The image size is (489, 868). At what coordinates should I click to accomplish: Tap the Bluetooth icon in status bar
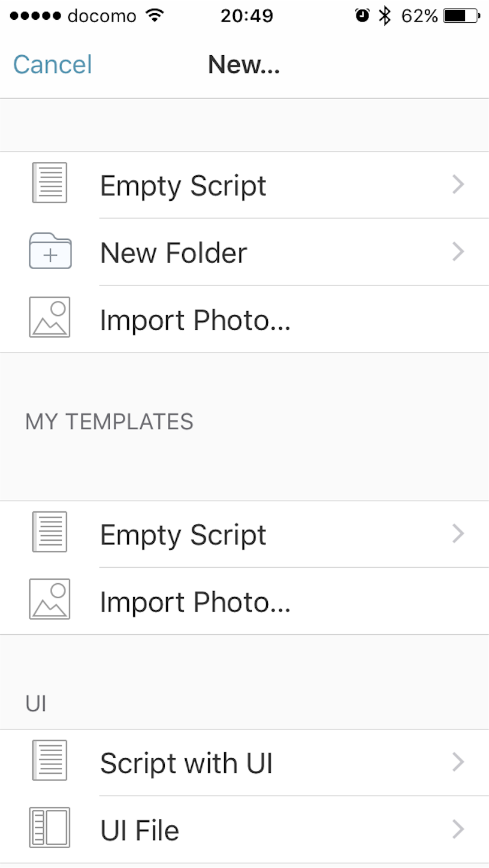[x=384, y=16]
